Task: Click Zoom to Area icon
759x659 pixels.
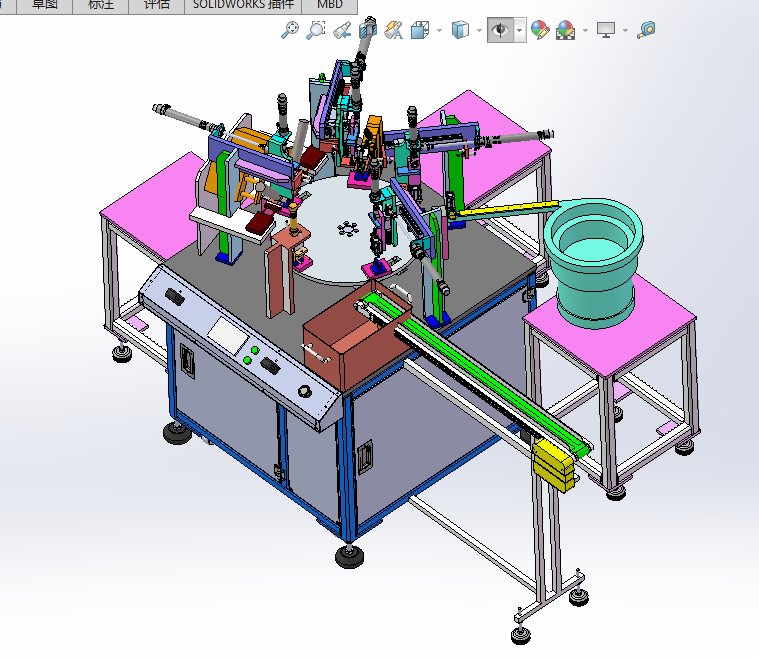Action: point(316,30)
